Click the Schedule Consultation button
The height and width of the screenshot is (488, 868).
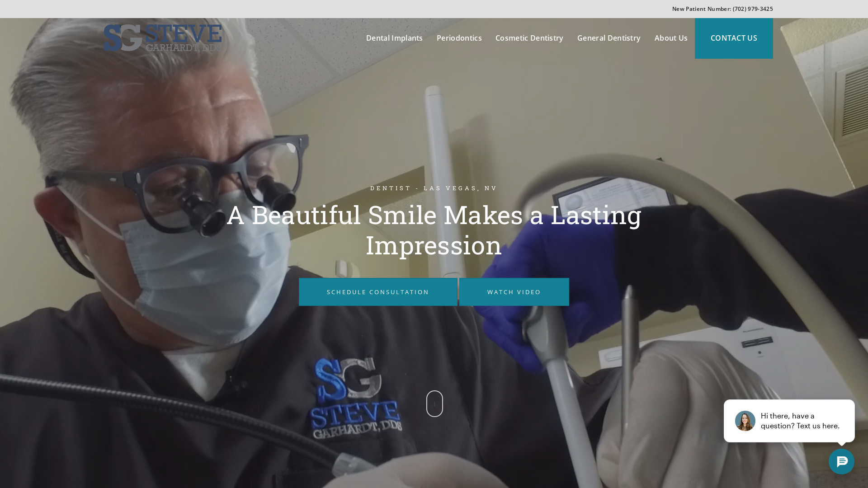pyautogui.click(x=378, y=292)
